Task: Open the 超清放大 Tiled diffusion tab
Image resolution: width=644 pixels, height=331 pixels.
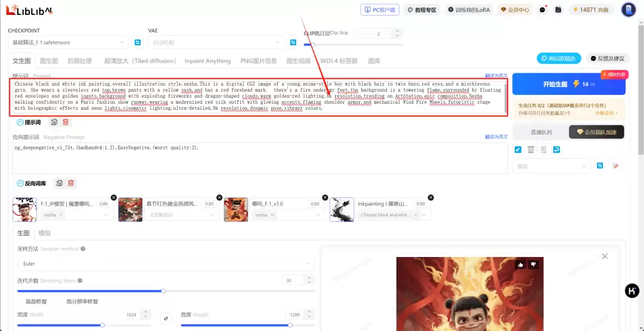Action: [140, 61]
